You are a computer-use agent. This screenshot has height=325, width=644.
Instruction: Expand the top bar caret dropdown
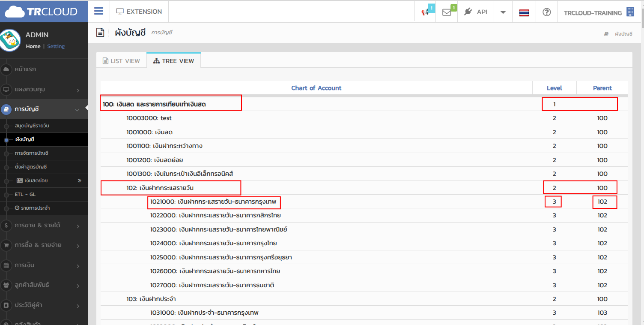coord(503,12)
